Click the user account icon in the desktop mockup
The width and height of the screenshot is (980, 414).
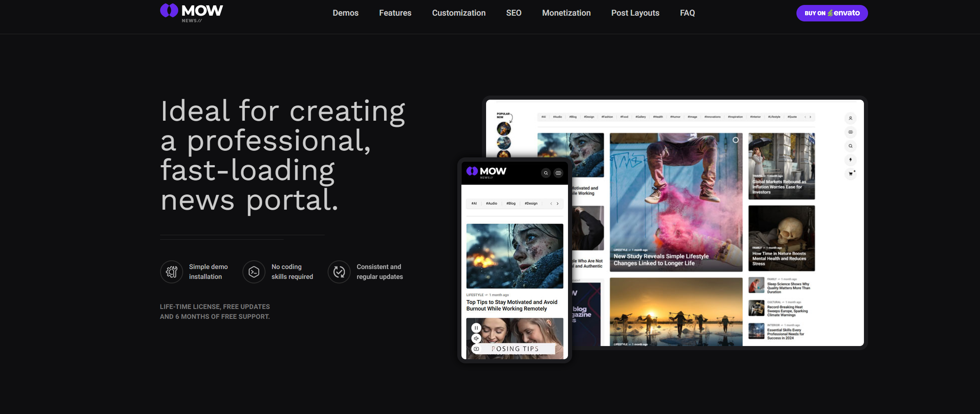coord(850,118)
